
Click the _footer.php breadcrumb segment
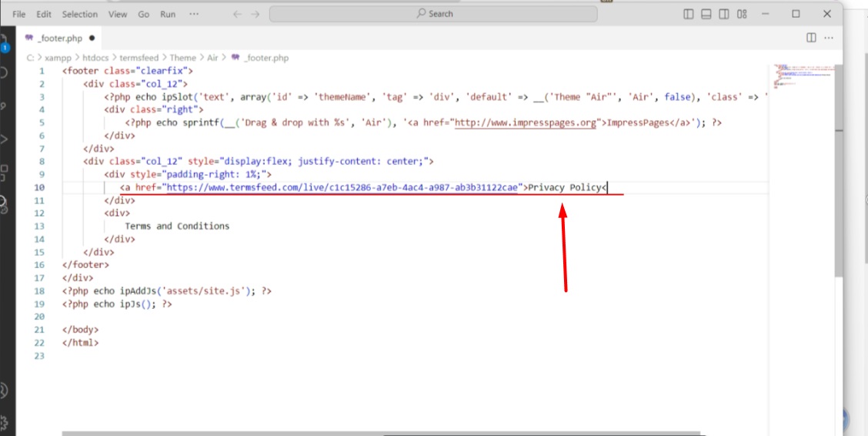(x=266, y=58)
